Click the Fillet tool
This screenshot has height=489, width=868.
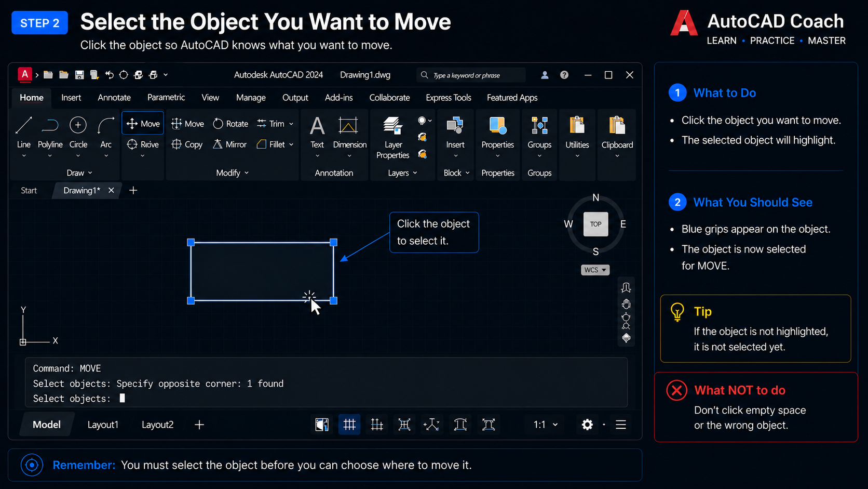(x=270, y=144)
